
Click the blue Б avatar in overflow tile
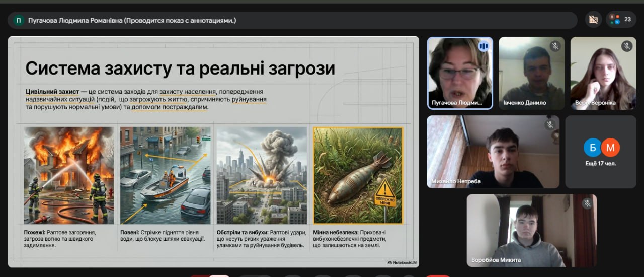pos(593,148)
